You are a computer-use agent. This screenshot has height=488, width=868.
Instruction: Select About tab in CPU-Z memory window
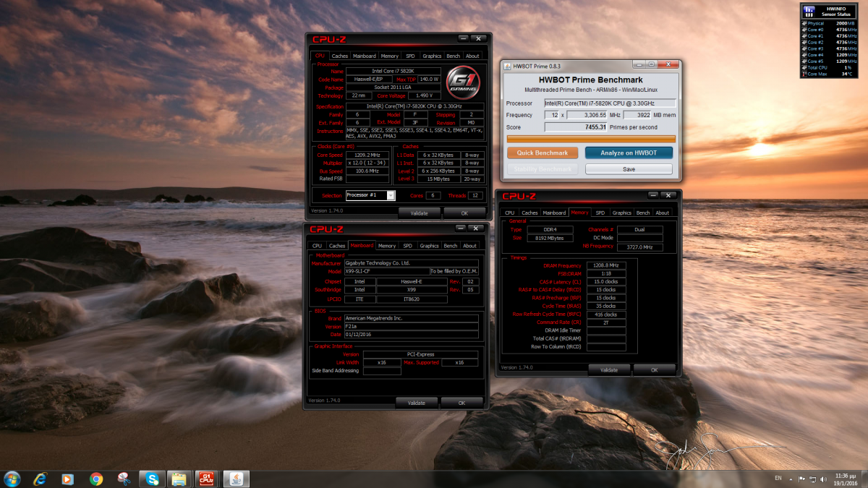663,213
